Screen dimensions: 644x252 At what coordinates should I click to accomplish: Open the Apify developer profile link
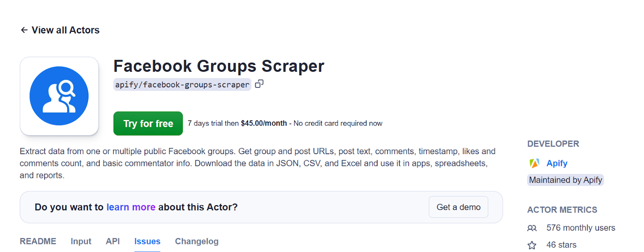click(x=557, y=163)
